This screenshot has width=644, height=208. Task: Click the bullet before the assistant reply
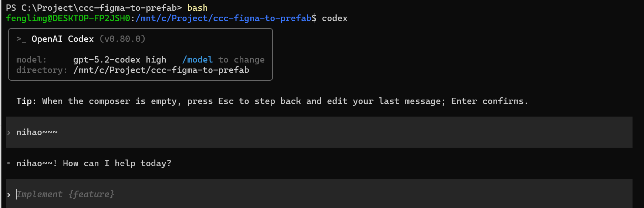point(9,163)
